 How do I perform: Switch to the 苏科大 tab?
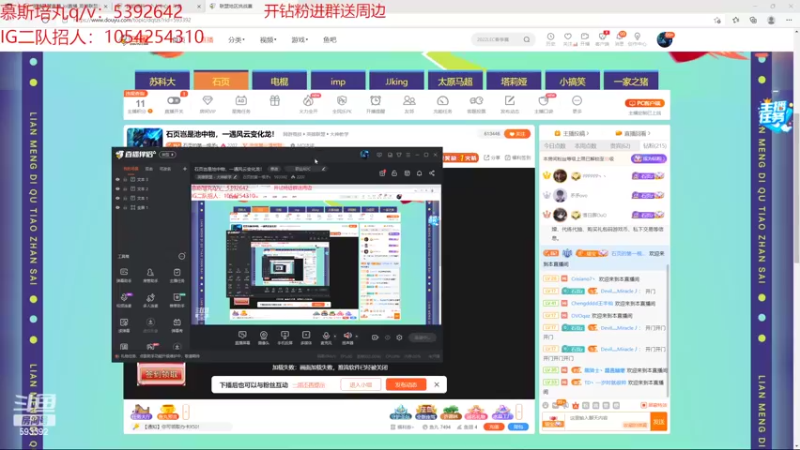(162, 81)
